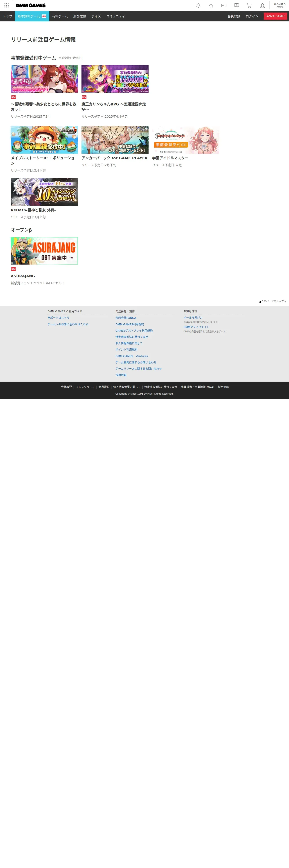
Task: Open メールマガジン footer link
Action: (193, 318)
